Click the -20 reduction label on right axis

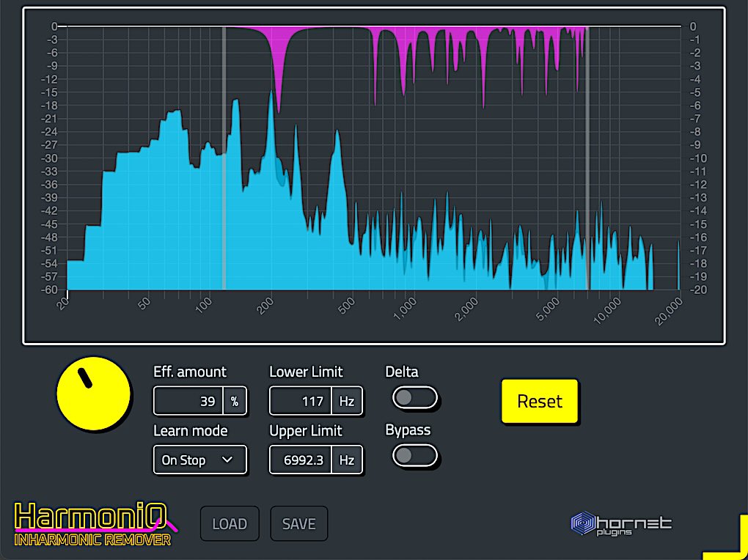click(x=697, y=290)
